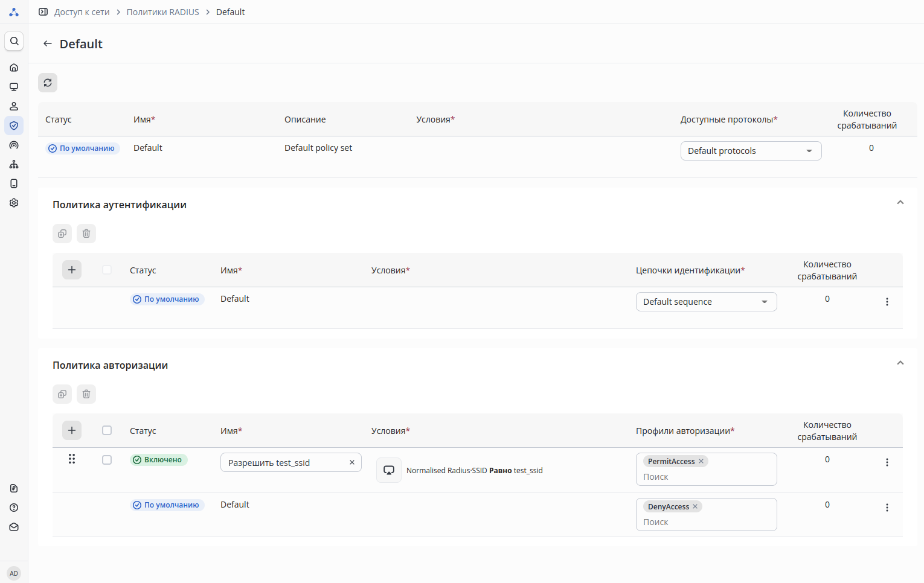Collapse the Политика аутентификации section
The width and height of the screenshot is (924, 583).
click(x=900, y=203)
